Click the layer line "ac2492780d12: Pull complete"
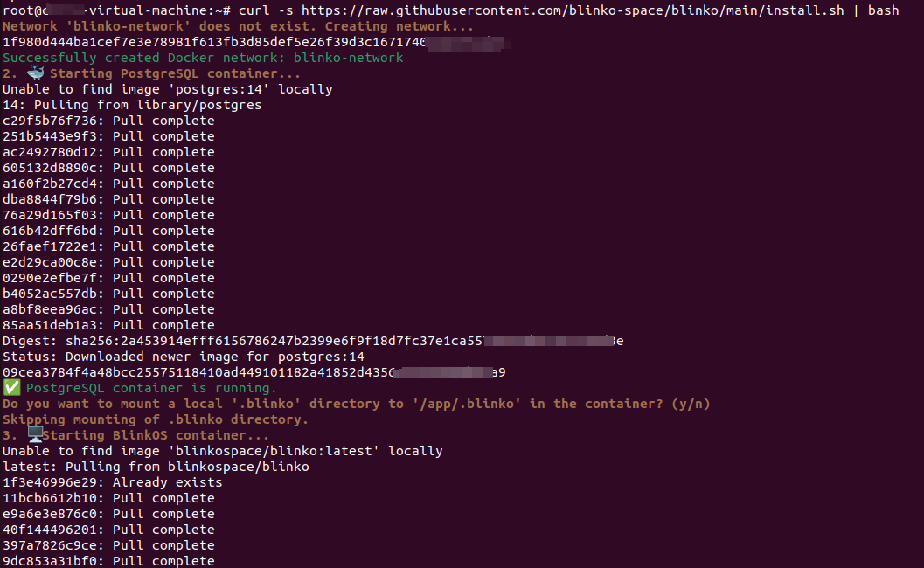The width and height of the screenshot is (924, 568). click(x=108, y=152)
